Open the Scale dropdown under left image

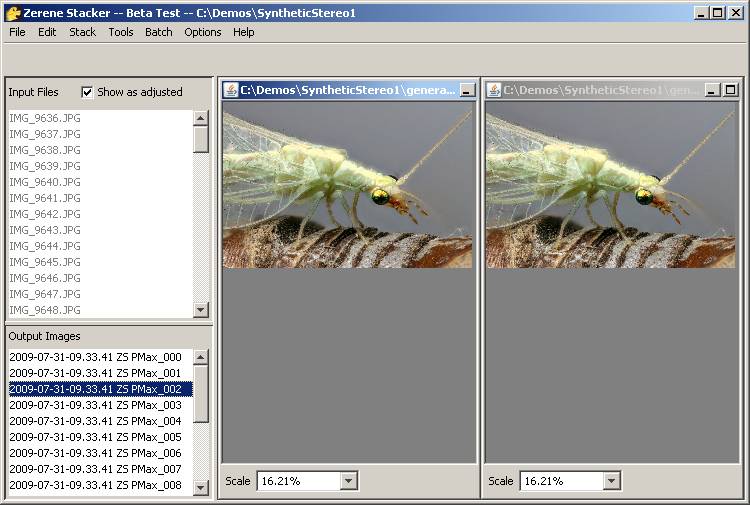click(347, 481)
